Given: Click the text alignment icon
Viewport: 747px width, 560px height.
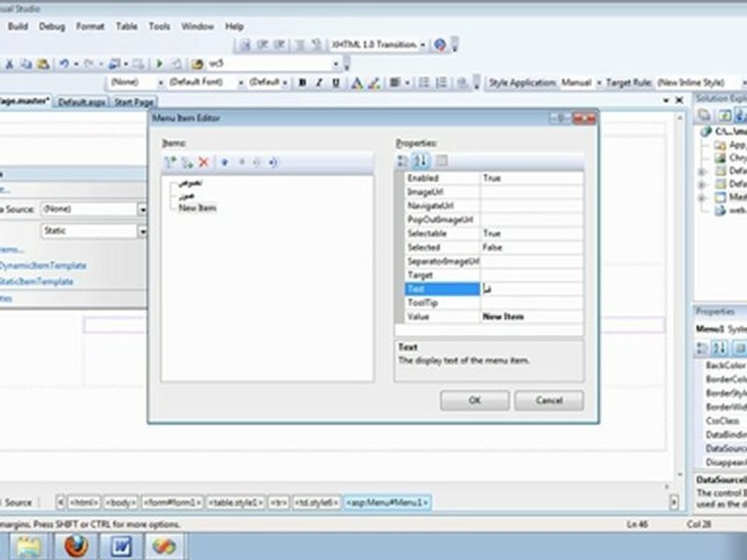Looking at the screenshot, I should (x=395, y=83).
